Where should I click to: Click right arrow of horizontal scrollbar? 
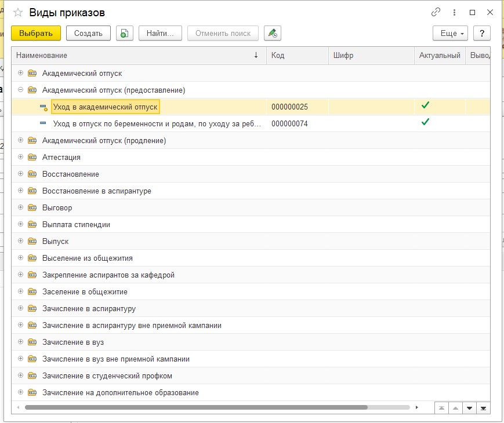[417, 407]
